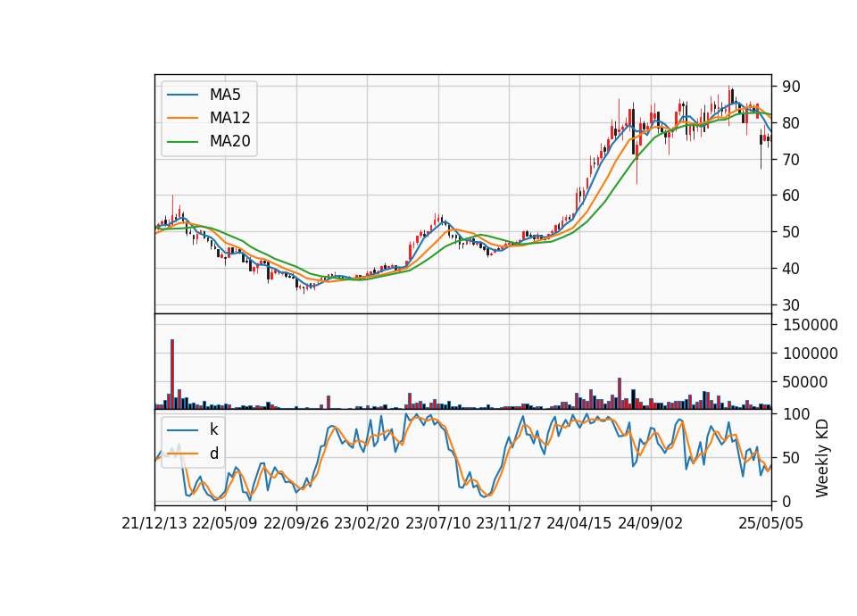The height and width of the screenshot is (616, 857).
Task: Click the blue MA5 legend line sample
Action: (182, 96)
